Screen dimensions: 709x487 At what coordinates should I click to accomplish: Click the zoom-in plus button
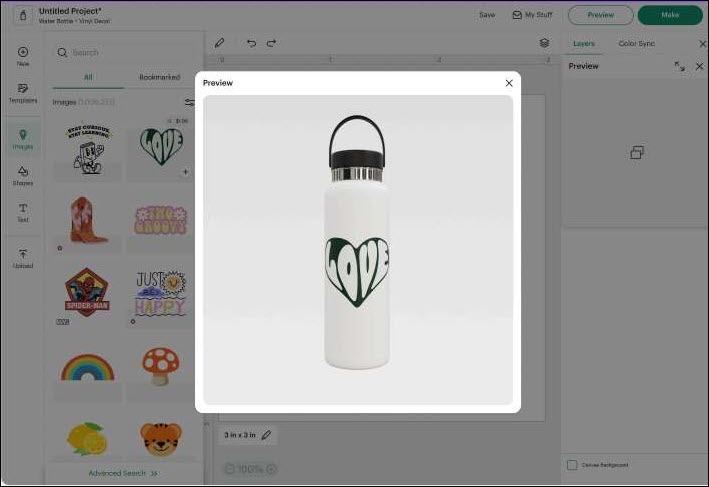click(271, 469)
